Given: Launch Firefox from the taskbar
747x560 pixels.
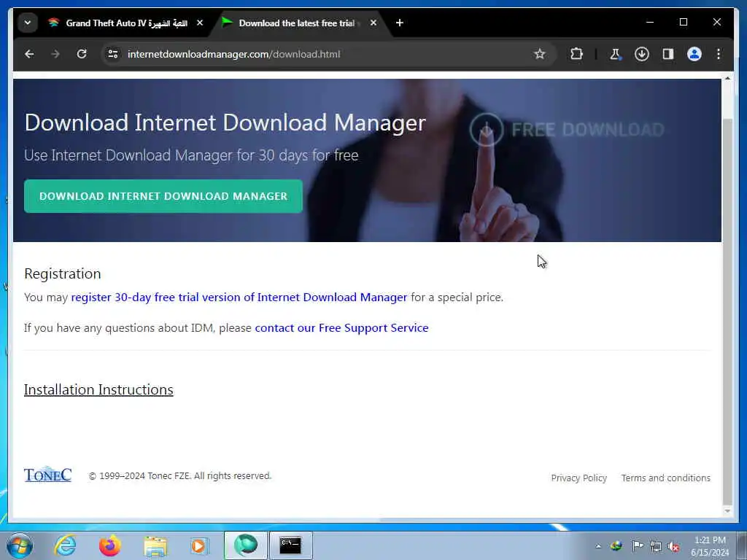Looking at the screenshot, I should point(110,545).
